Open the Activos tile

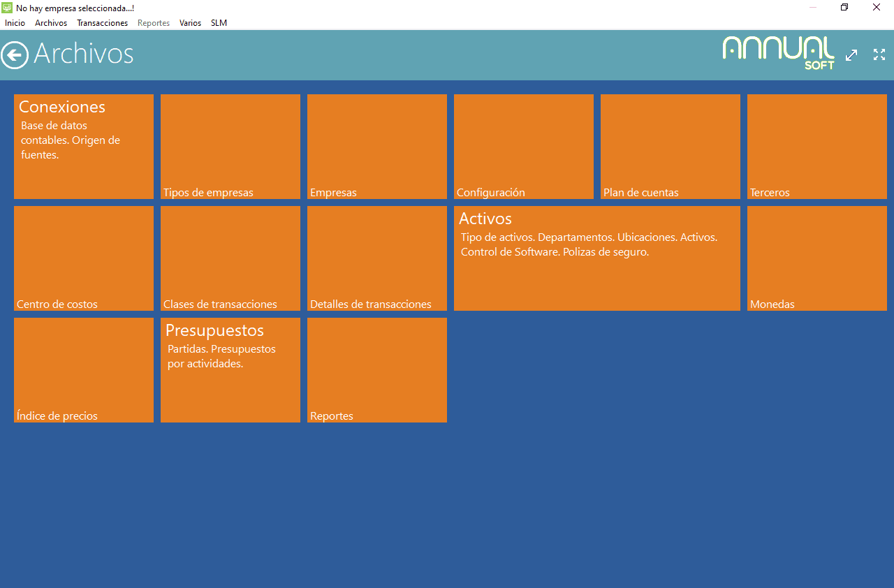(597, 258)
